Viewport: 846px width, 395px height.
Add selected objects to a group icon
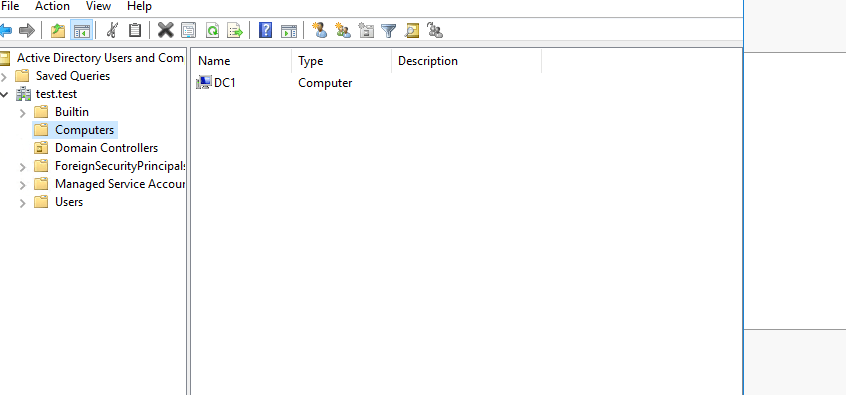tap(435, 30)
